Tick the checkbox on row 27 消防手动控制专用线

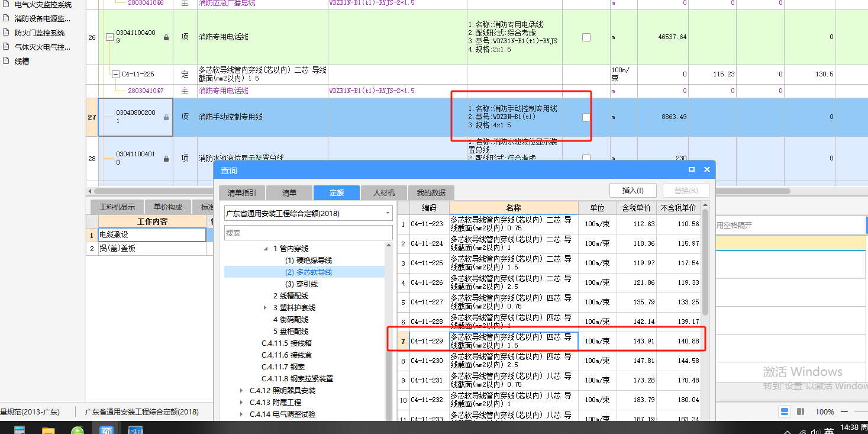click(x=586, y=117)
